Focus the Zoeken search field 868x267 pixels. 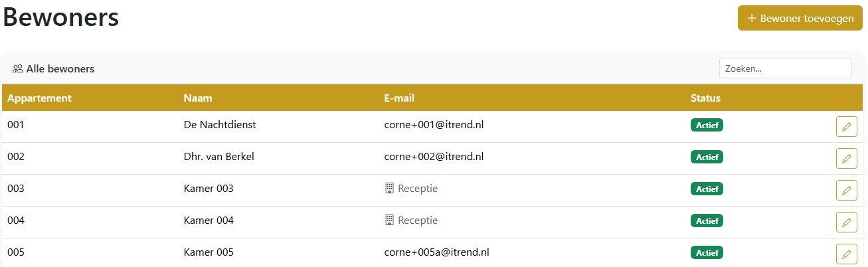785,68
